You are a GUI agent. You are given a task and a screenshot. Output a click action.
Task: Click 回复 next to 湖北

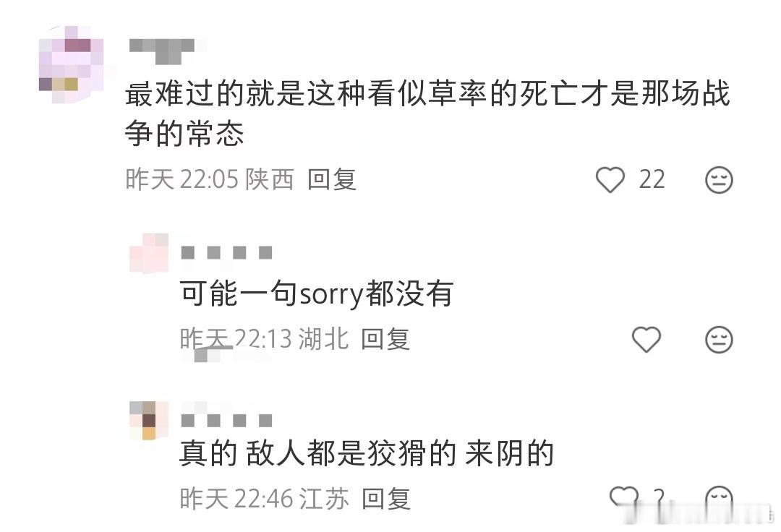385,340
